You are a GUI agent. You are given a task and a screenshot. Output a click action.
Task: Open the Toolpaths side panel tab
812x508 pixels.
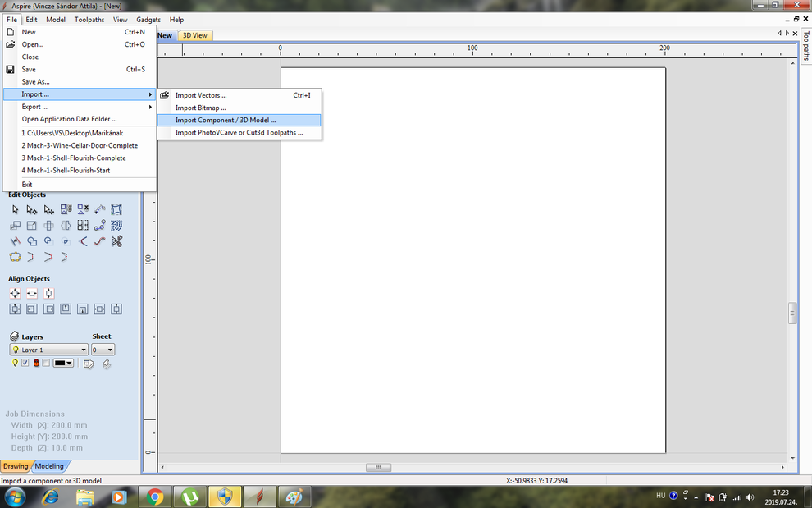point(806,46)
